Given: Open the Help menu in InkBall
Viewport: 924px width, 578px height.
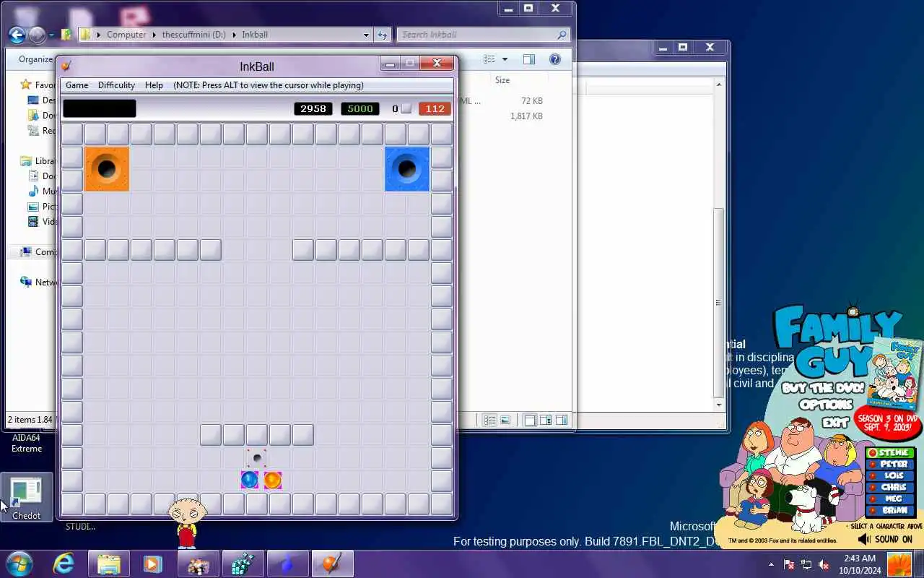Looking at the screenshot, I should click(x=154, y=85).
